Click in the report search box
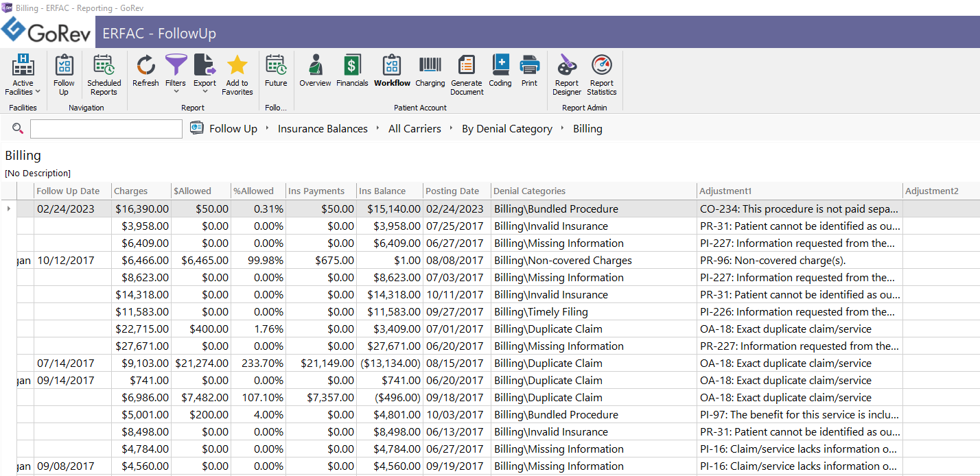The width and height of the screenshot is (980, 476). coord(106,128)
